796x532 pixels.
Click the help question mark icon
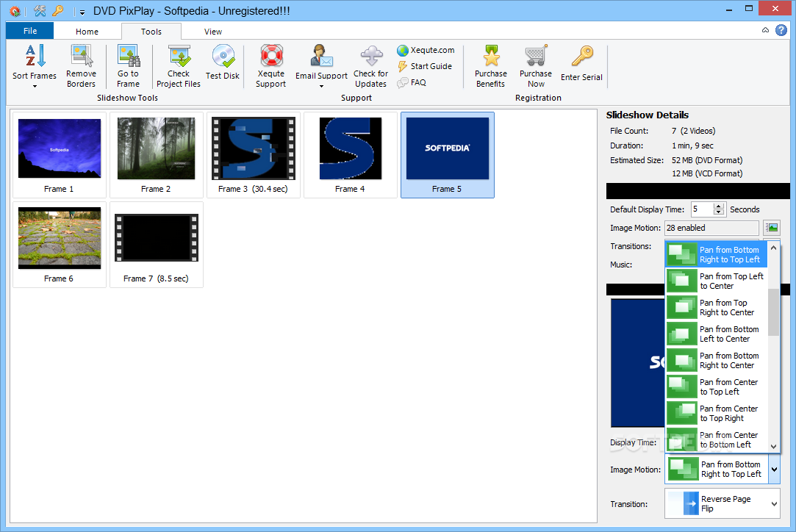pyautogui.click(x=781, y=30)
